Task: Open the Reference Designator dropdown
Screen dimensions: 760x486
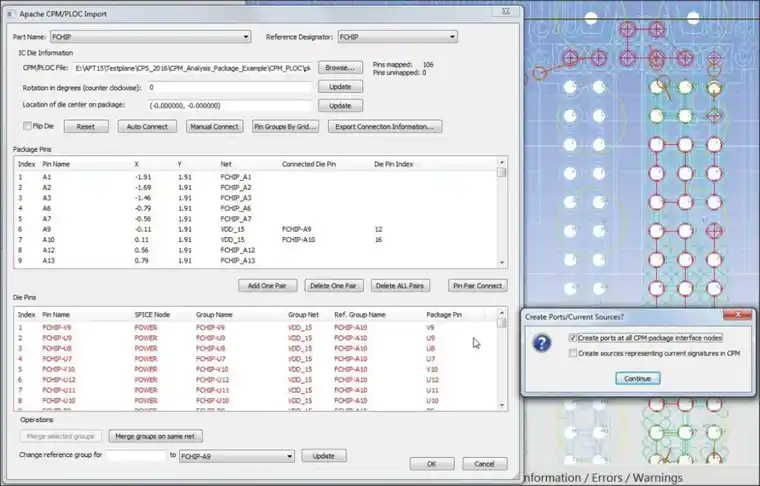Action: pyautogui.click(x=397, y=37)
